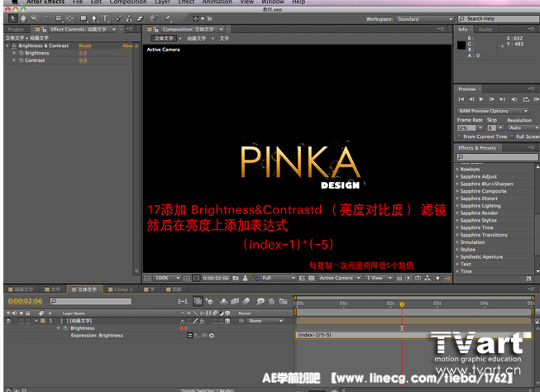The width and height of the screenshot is (540, 392).
Task: Select the Selection arrow tool
Action: (x=12, y=18)
